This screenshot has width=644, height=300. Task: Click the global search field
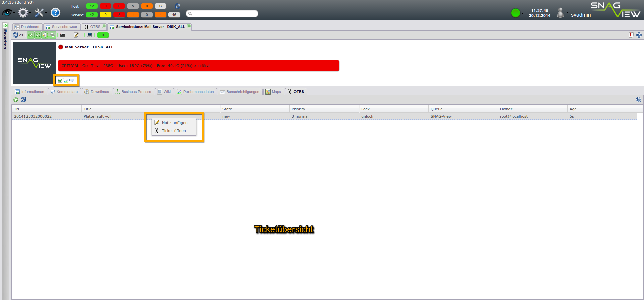222,14
